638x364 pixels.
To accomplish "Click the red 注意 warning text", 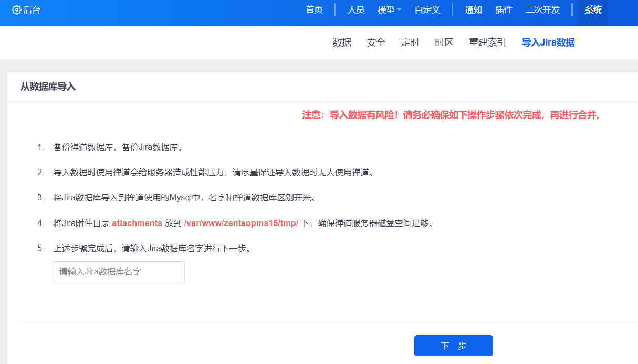I will click(x=452, y=115).
